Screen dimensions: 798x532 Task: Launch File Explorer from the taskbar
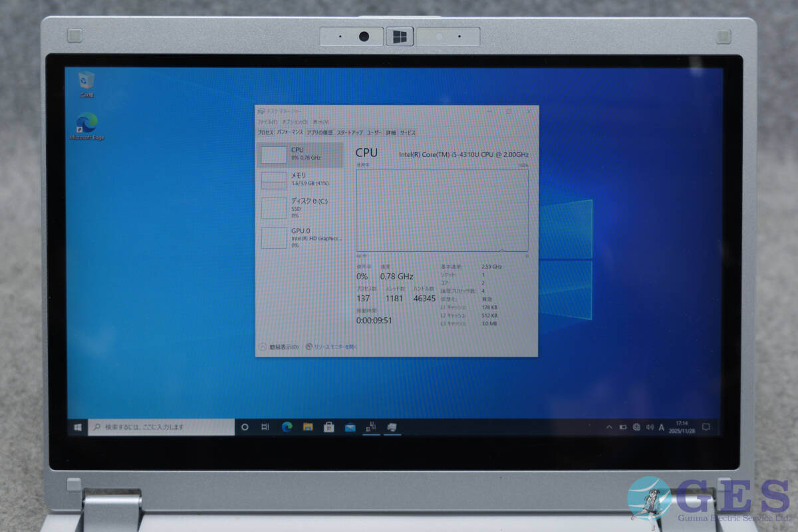[308, 427]
